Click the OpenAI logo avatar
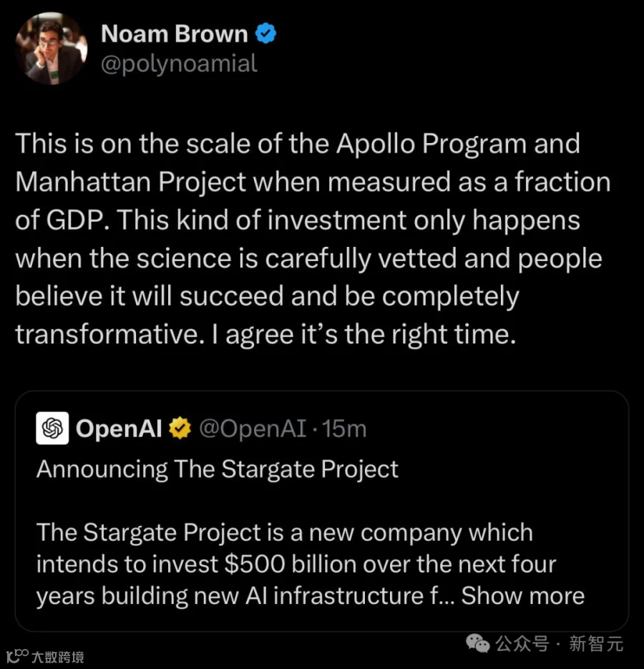This screenshot has height=669, width=644. [52, 428]
